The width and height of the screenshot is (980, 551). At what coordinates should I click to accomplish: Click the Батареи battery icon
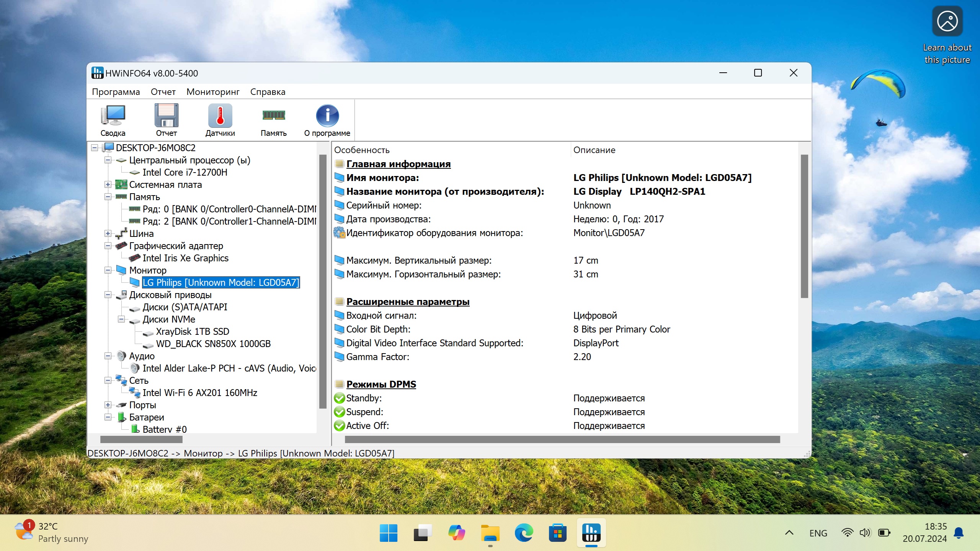click(121, 417)
